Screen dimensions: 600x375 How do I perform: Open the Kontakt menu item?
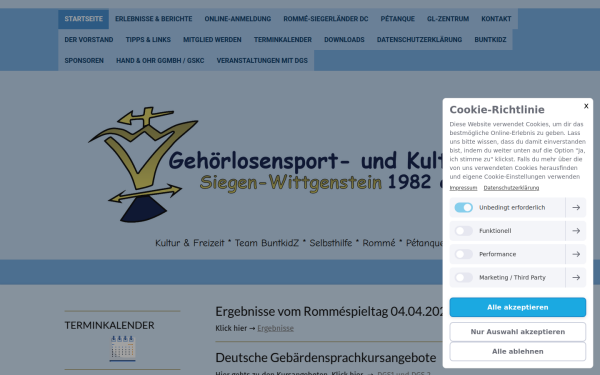[496, 19]
